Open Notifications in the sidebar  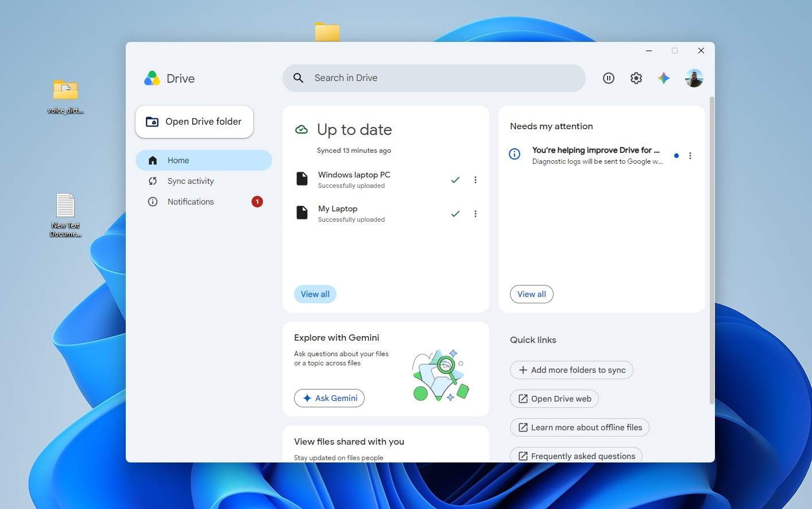[x=204, y=202]
